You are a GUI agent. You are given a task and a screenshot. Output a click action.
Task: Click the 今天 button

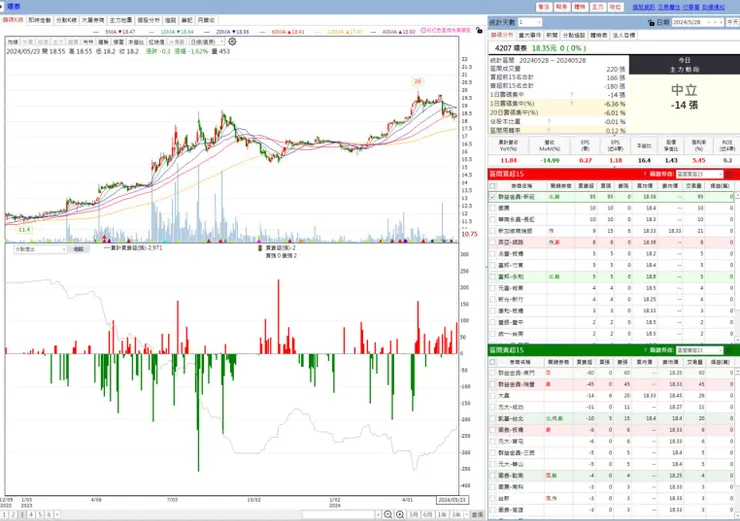(732, 22)
